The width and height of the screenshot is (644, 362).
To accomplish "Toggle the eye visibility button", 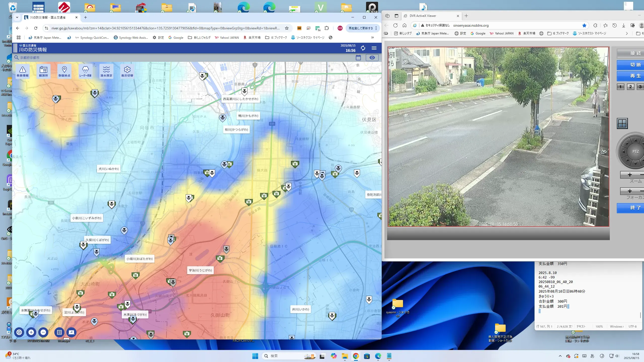I will 372,58.
